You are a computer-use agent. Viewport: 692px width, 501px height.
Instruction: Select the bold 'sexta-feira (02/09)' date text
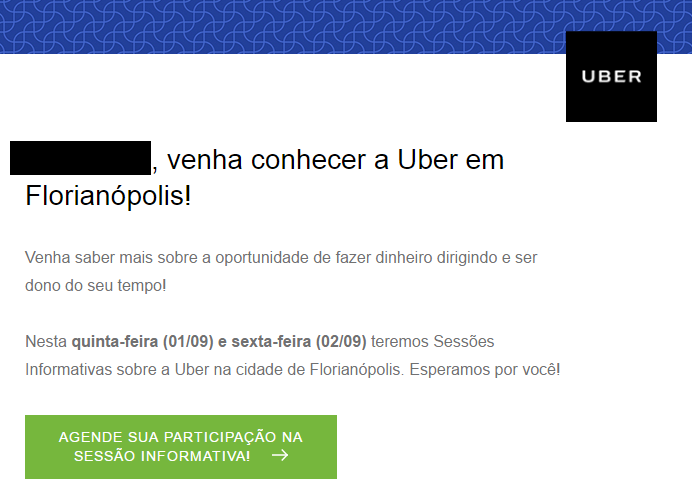pyautogui.click(x=299, y=342)
